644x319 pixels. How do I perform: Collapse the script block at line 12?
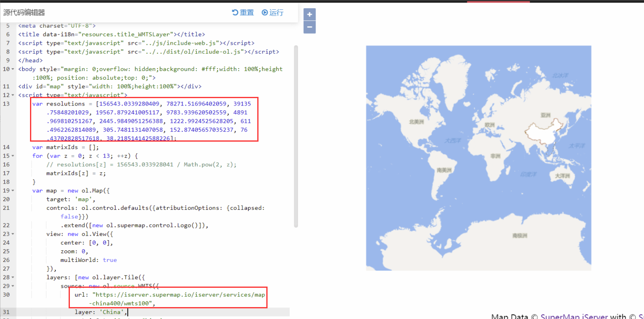tap(12, 95)
